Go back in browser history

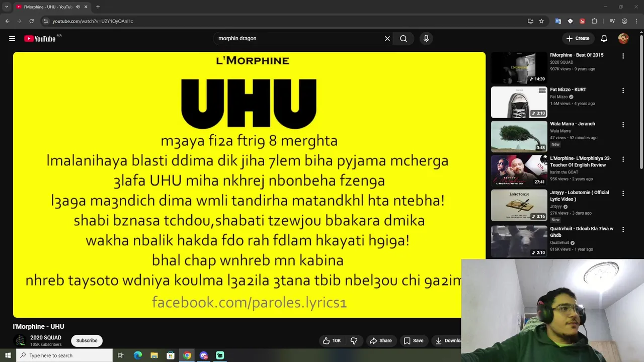(7, 21)
